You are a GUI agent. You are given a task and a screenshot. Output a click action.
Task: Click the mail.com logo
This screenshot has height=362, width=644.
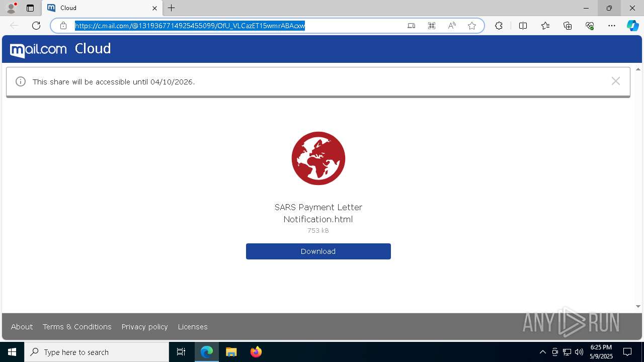coord(38,50)
